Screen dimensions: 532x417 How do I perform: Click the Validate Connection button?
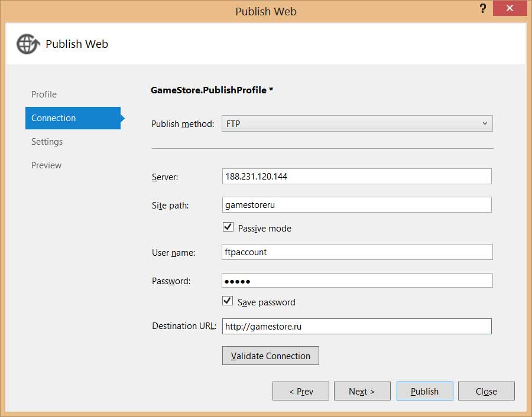click(270, 356)
